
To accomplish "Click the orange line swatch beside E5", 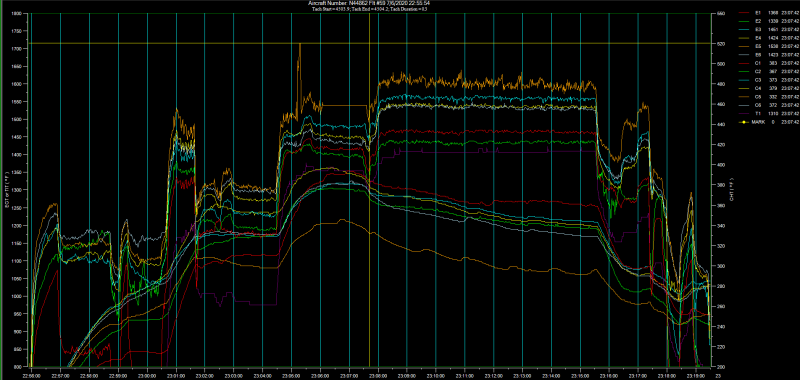I will click(x=744, y=46).
